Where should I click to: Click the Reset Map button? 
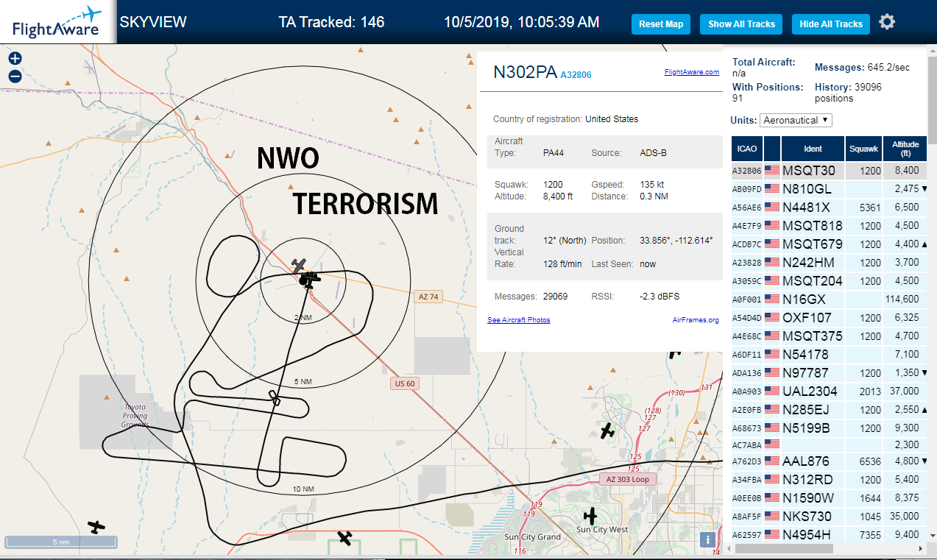coord(661,24)
